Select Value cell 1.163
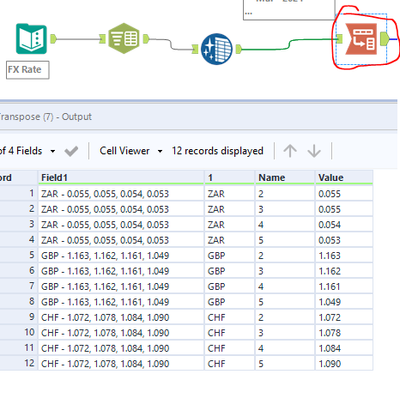 coord(344,256)
